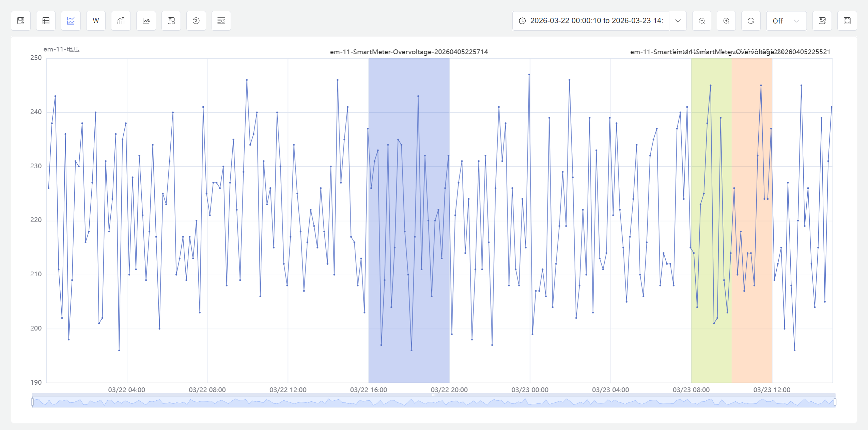868x430 pixels.
Task: Open the scheduled list clock icon
Action: click(x=221, y=21)
